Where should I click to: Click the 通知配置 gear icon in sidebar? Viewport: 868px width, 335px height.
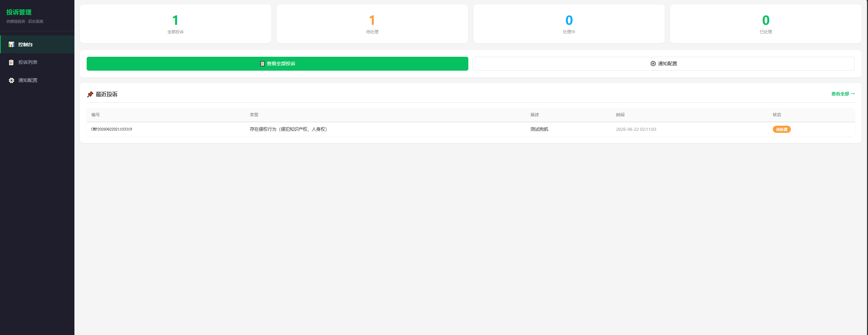click(11, 81)
